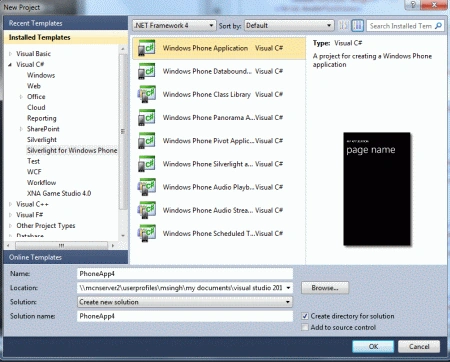This screenshot has height=362, width=450.
Task: Toggle Create directory for solution checkbox
Action: 305,316
